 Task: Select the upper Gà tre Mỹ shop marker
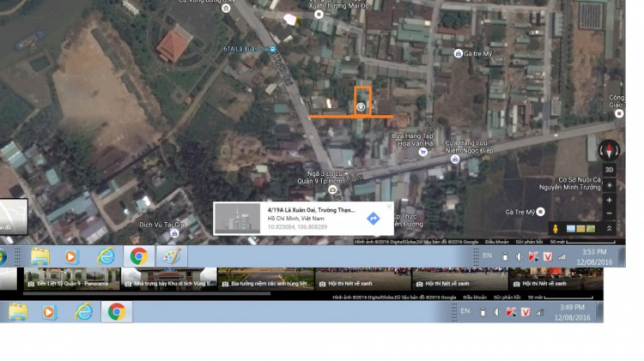(x=458, y=53)
